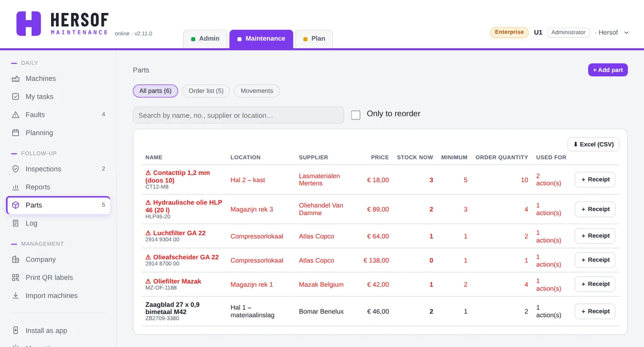
Task: Click warning icon beside Luchtfilter GA 22
Action: pos(148,233)
